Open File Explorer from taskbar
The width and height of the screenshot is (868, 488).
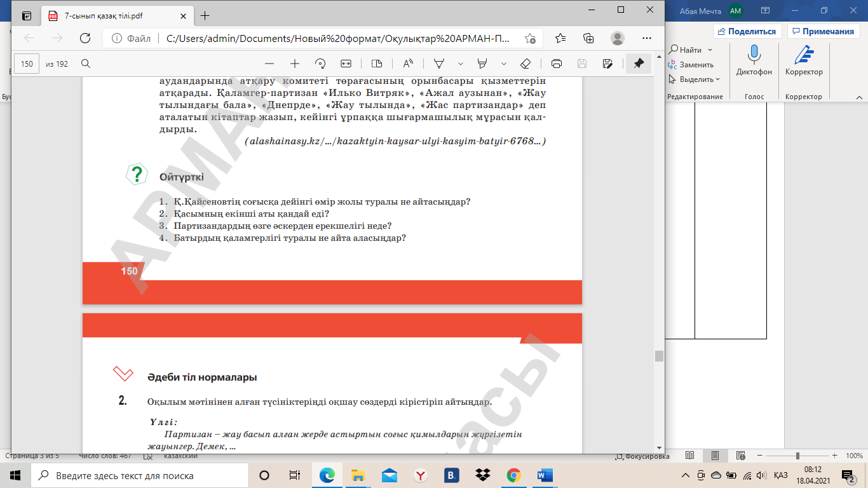[358, 475]
